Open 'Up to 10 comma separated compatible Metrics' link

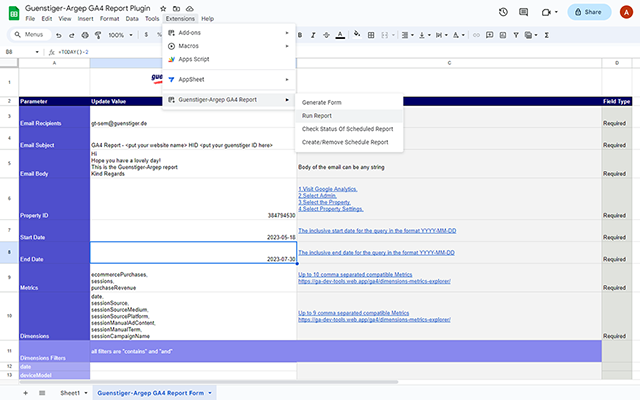coord(355,275)
